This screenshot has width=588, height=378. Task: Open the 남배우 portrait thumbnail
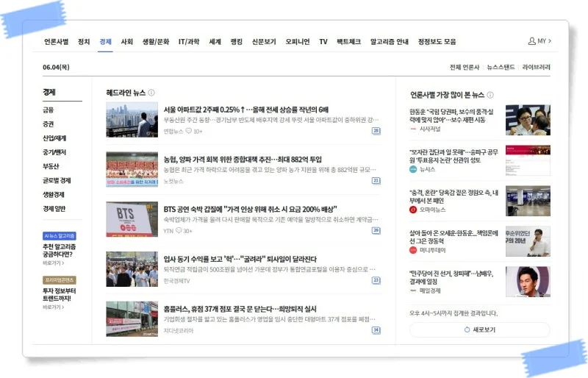point(528,282)
